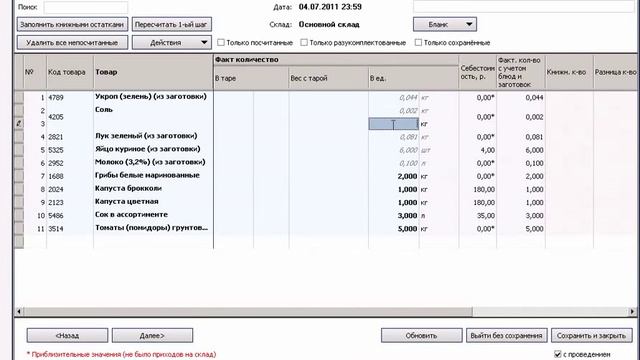Screen dimensions: 640x360
Task: Click the 'Себестоимость, р.' column header
Action: click(477, 72)
